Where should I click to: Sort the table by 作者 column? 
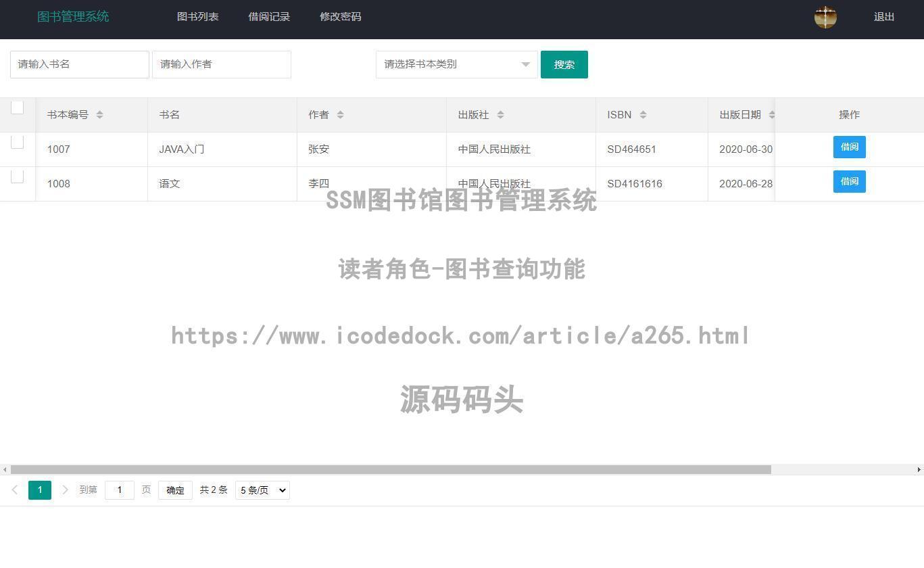(x=341, y=114)
